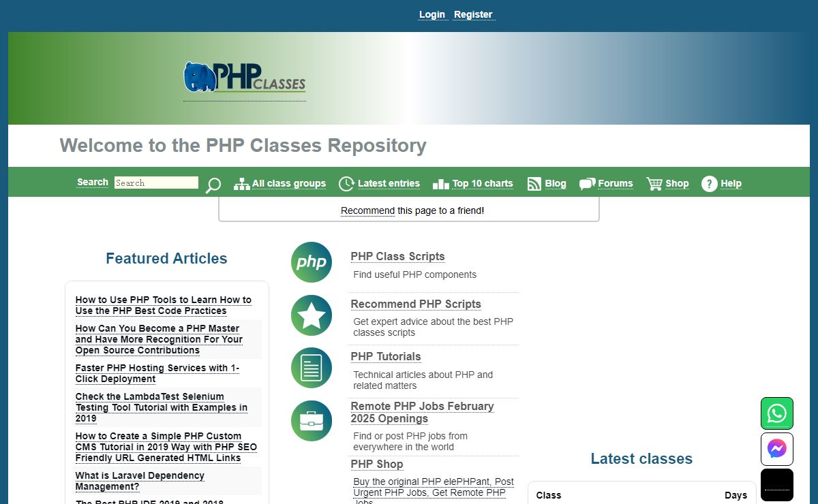Click the Forums speech bubbles icon
The height and width of the screenshot is (504, 818).
point(587,184)
